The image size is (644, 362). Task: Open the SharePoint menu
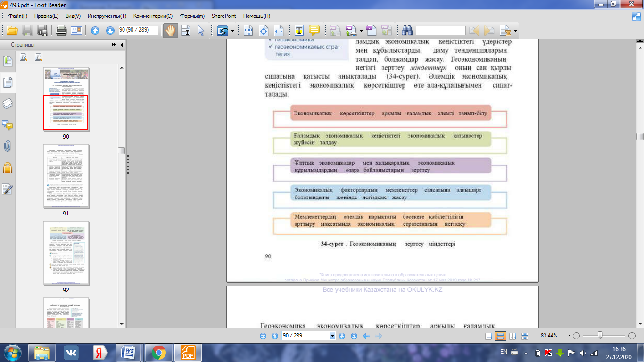pyautogui.click(x=224, y=16)
